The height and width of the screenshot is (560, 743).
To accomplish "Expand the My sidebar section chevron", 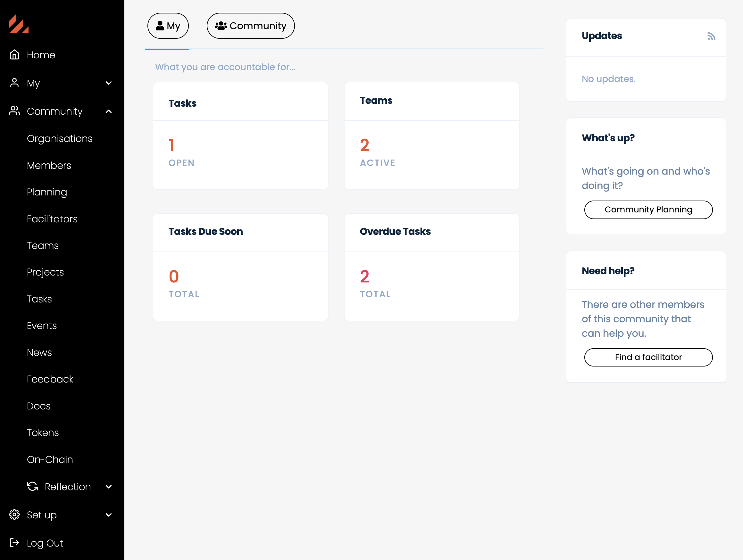I will point(108,83).
